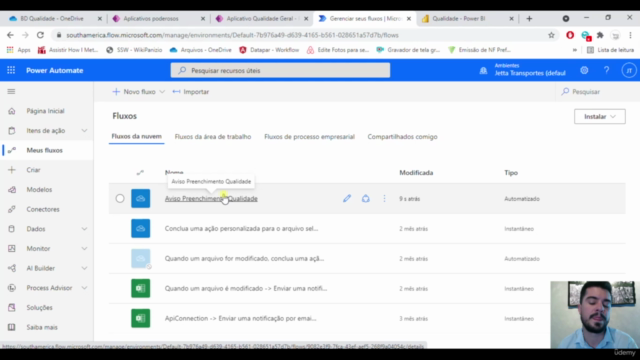Switch to Fluxos de processo empresarial tab
Image resolution: width=640 pixels, height=360 pixels.
pyautogui.click(x=309, y=137)
